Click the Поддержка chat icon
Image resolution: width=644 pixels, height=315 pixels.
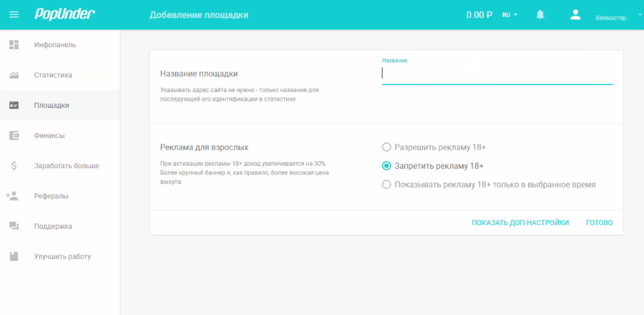(14, 226)
